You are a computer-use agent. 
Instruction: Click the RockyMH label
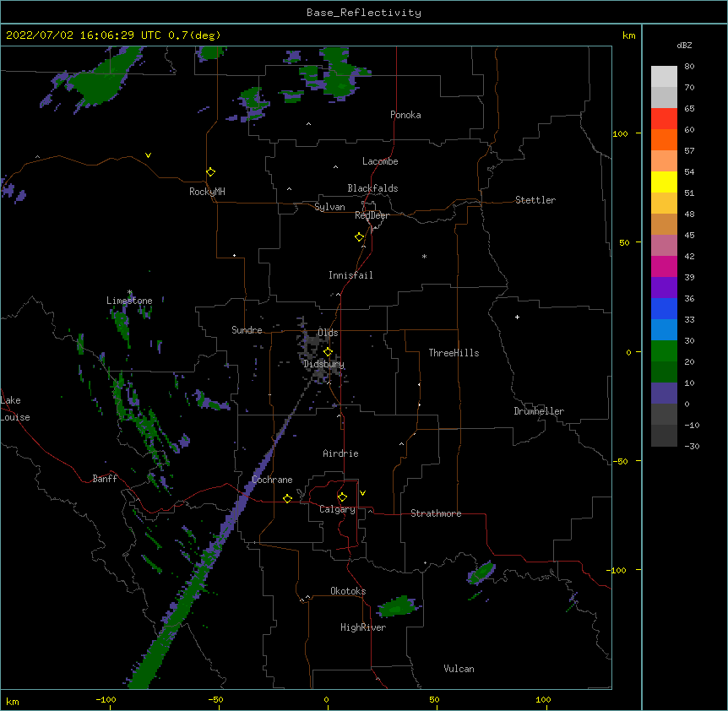point(207,192)
